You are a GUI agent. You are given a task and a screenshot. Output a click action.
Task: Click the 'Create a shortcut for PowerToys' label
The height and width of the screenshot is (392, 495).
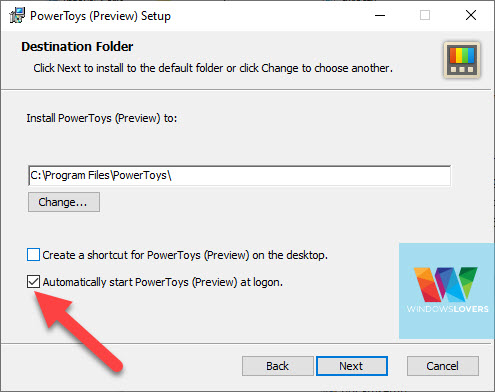[185, 255]
